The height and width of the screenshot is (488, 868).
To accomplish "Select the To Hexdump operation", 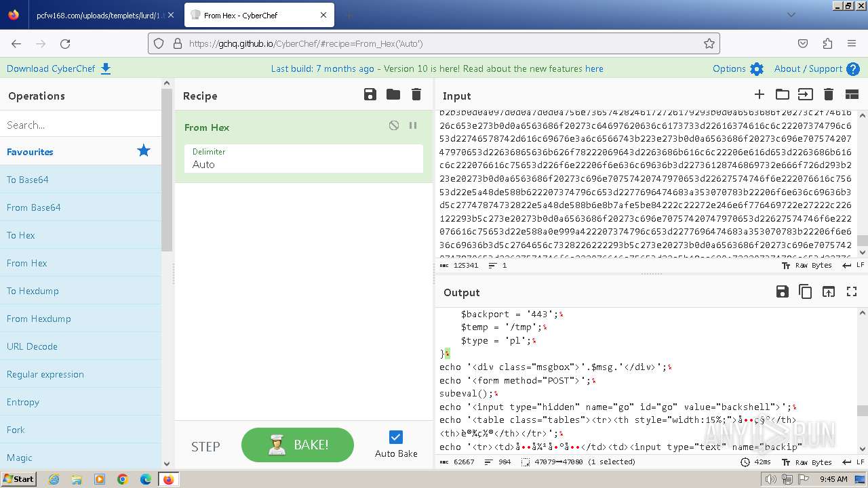I will coord(81,291).
